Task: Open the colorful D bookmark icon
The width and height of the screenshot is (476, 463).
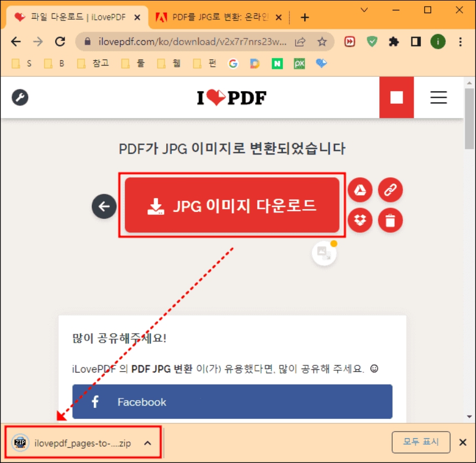Action: pyautogui.click(x=255, y=63)
